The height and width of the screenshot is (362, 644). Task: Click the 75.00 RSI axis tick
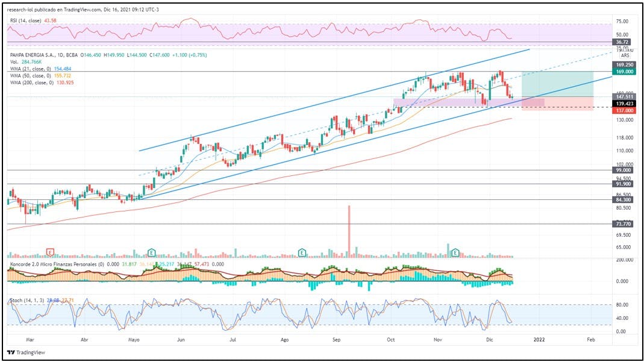[622, 21]
